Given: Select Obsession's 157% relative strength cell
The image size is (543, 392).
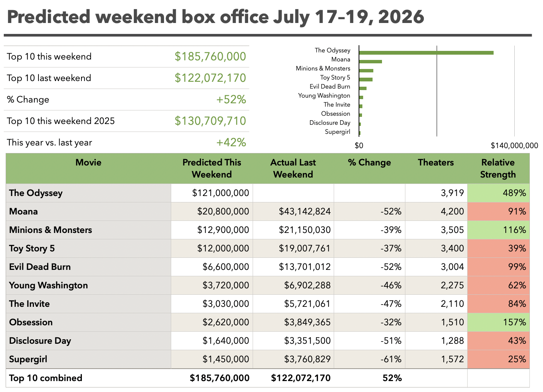Looking at the screenshot, I should coord(498,322).
